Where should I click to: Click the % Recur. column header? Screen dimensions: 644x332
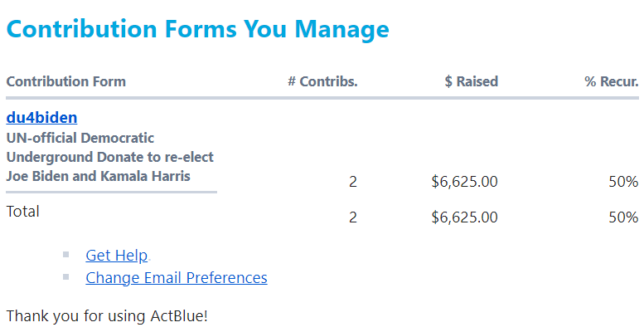coord(611,81)
